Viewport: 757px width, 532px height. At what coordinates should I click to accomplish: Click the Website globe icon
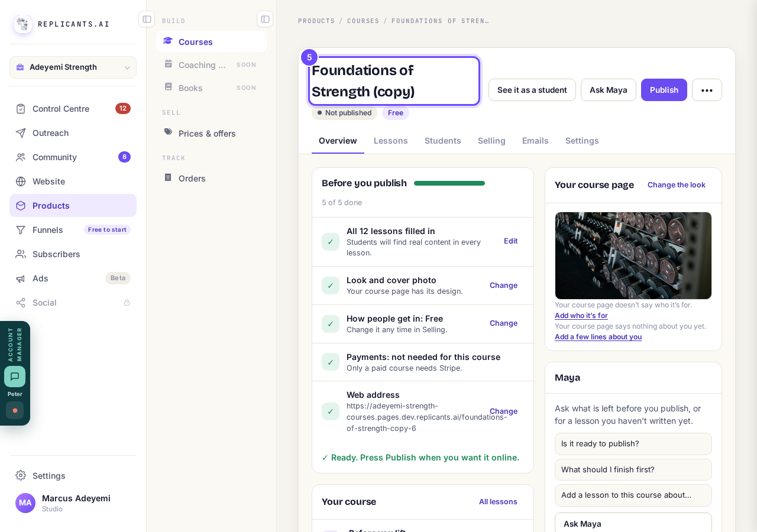point(21,181)
